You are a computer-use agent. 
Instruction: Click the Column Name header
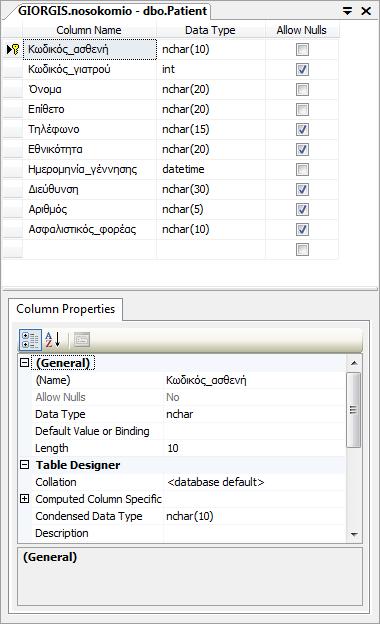(89, 30)
